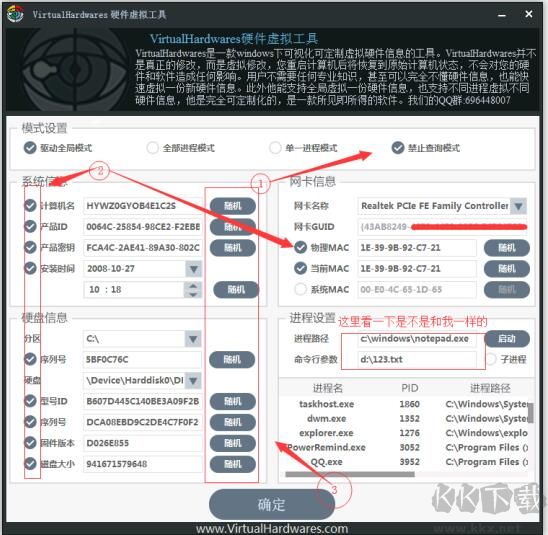Randomize the install time value

click(x=236, y=289)
